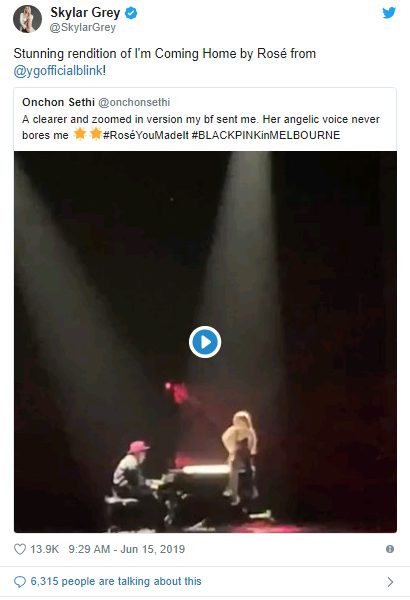Open '6,315 people are talking about this'

tap(116, 581)
